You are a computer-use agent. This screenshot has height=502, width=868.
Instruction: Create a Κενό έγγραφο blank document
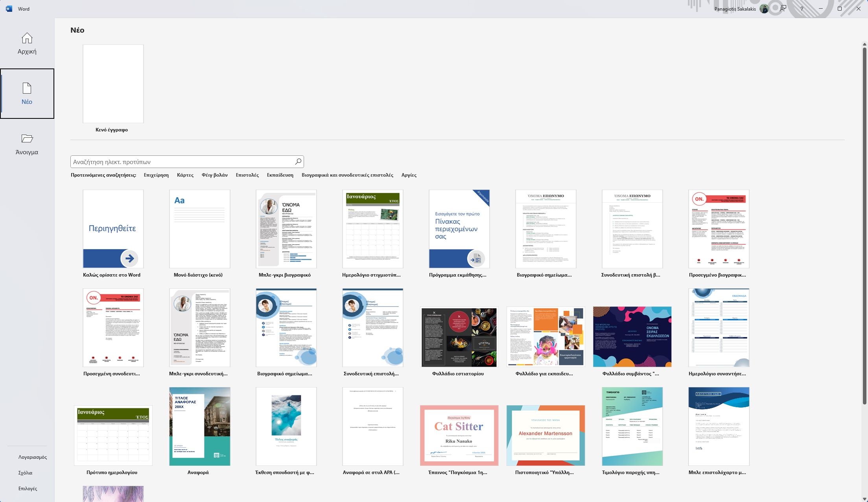coord(113,84)
